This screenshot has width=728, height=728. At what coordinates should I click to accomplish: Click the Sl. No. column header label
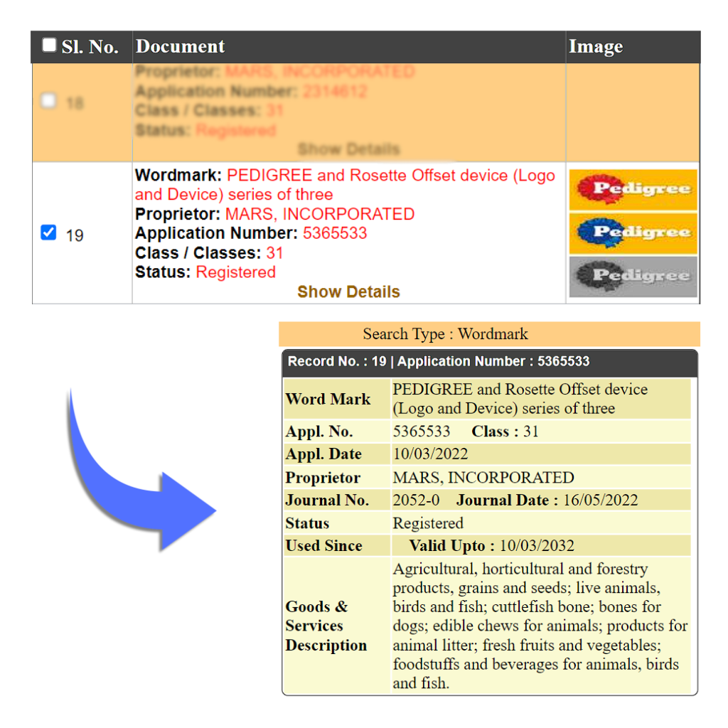point(90,48)
